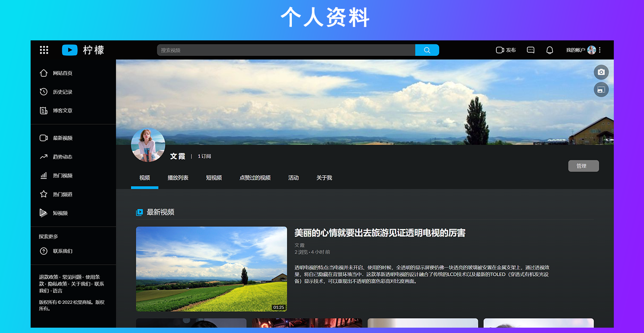Switch to the 播放列表 tab
The width and height of the screenshot is (644, 333).
click(178, 178)
